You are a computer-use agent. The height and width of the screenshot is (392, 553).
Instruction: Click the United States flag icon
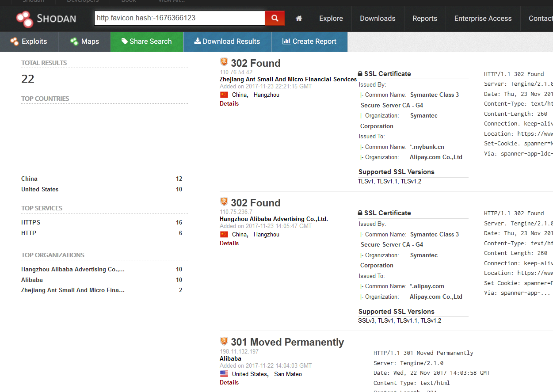tap(224, 374)
